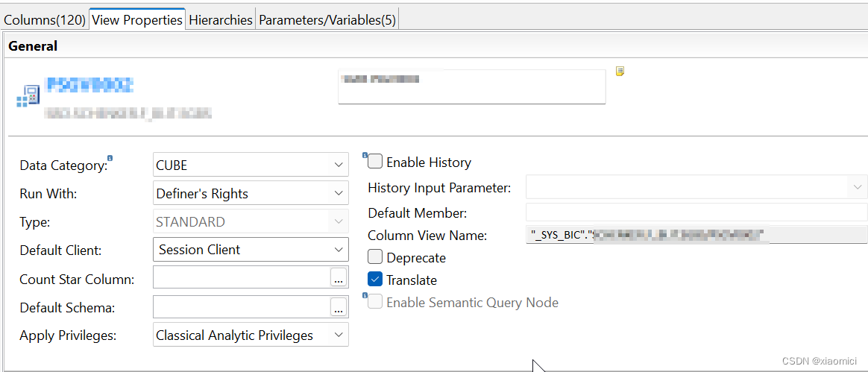Browse for Default Schema
The image size is (868, 372).
point(339,307)
